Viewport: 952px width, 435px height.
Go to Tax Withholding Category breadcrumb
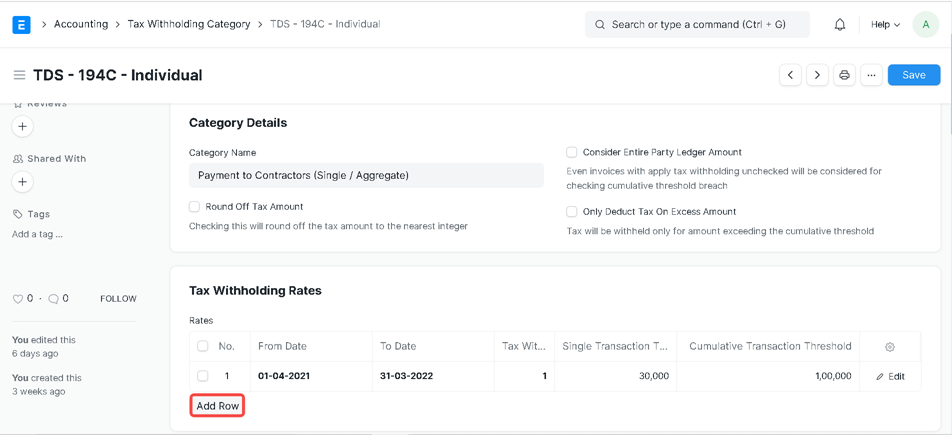click(189, 24)
